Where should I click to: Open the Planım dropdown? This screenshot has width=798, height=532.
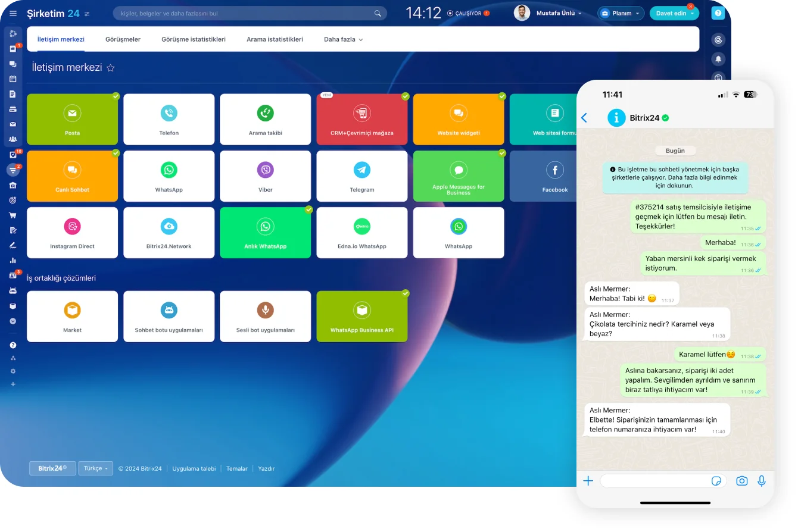tap(621, 13)
